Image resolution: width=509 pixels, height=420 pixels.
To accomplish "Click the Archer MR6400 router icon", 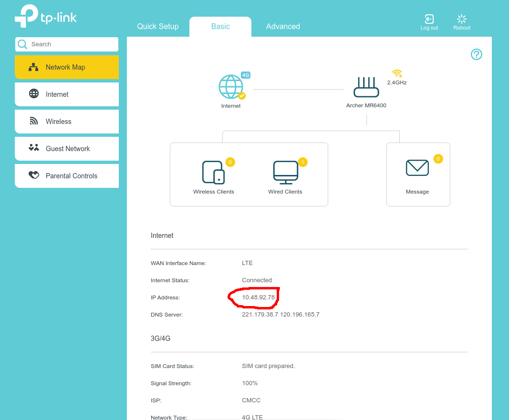I will coord(366,87).
